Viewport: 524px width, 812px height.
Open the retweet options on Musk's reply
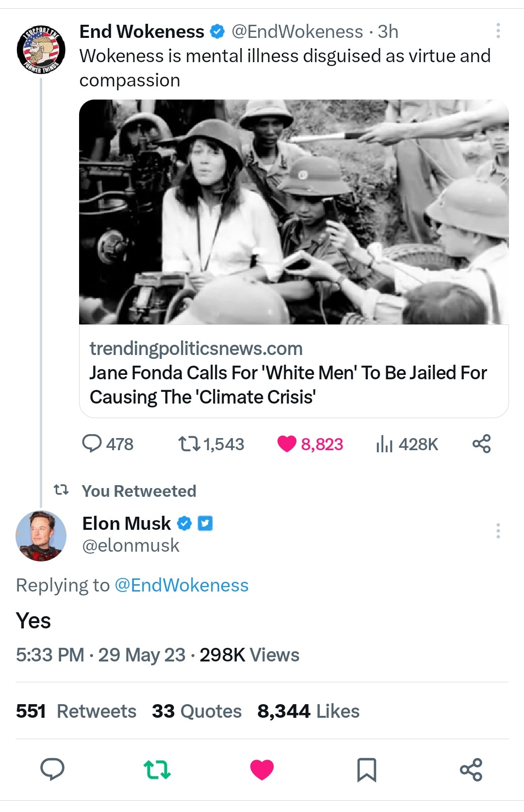point(157,770)
